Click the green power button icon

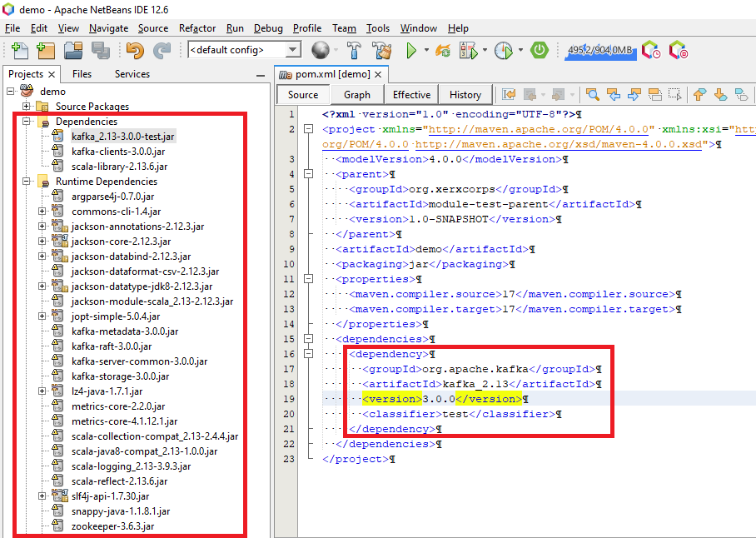coord(540,50)
